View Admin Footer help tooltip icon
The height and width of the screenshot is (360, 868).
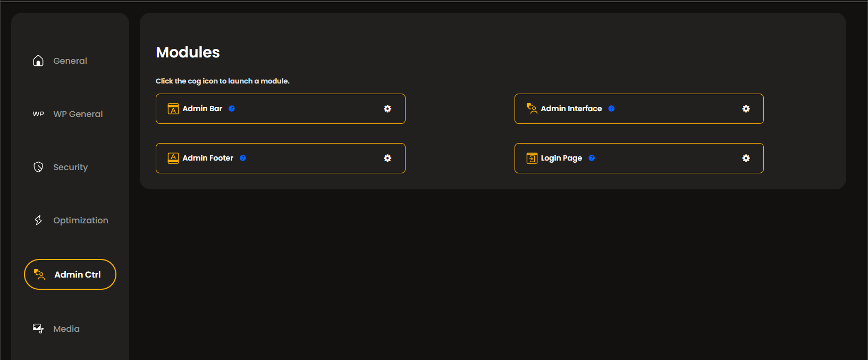click(243, 158)
